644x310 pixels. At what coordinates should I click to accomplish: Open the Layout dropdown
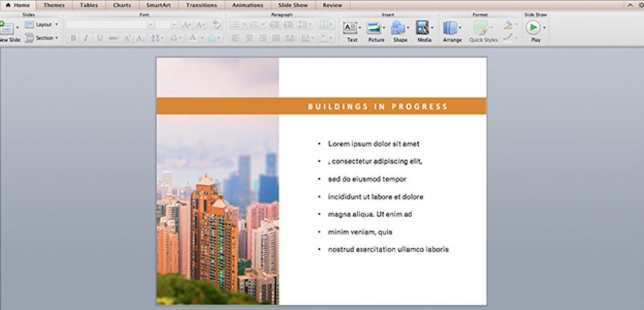[x=42, y=25]
